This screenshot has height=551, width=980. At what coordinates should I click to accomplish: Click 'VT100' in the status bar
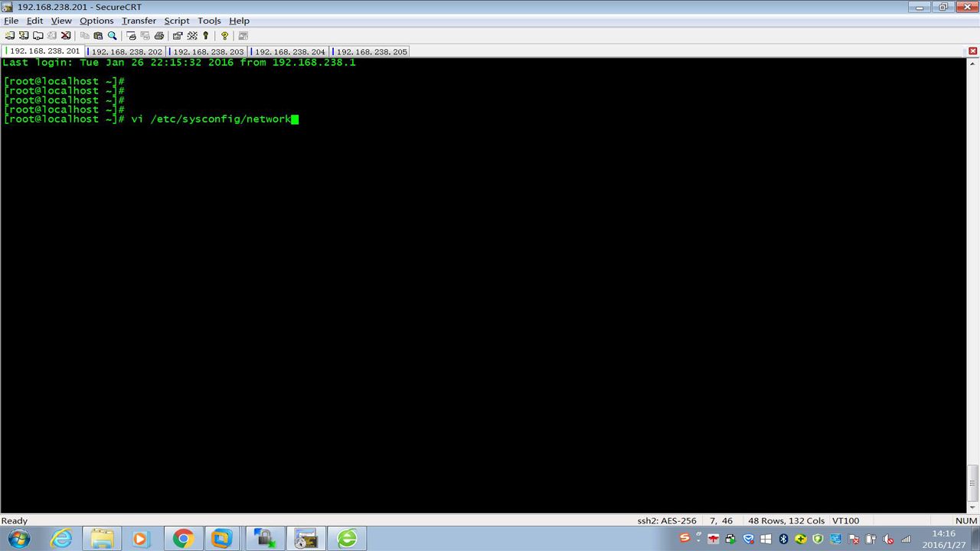845,520
